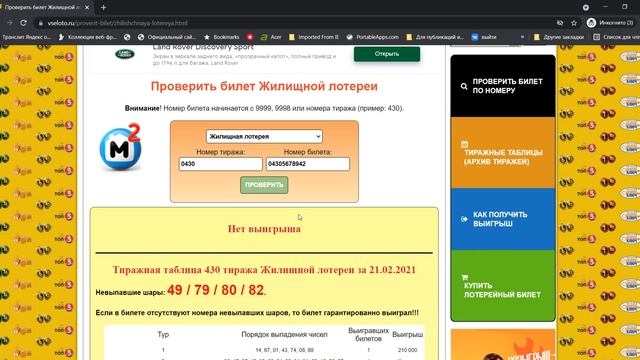Click the '210 000' prize cell

pos(407,350)
